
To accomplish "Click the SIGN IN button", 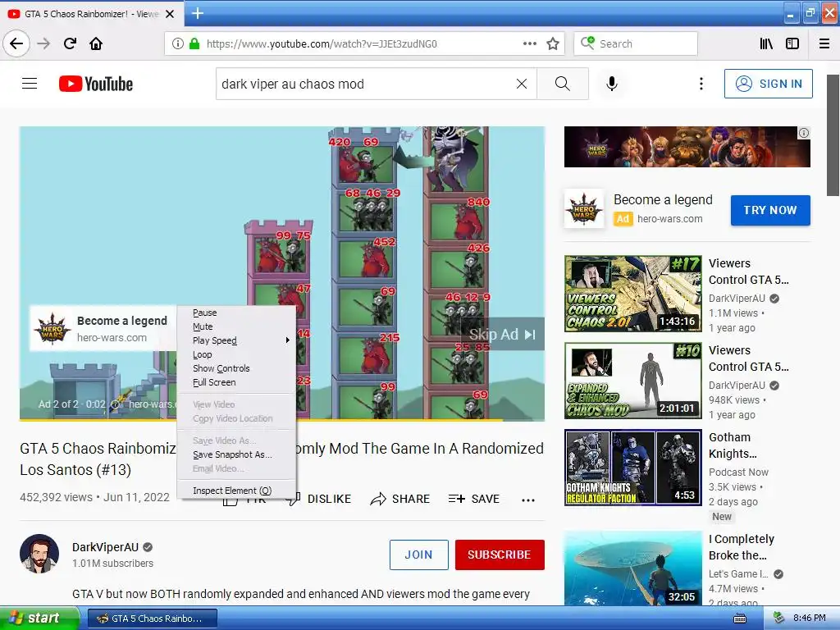I will pos(768,84).
